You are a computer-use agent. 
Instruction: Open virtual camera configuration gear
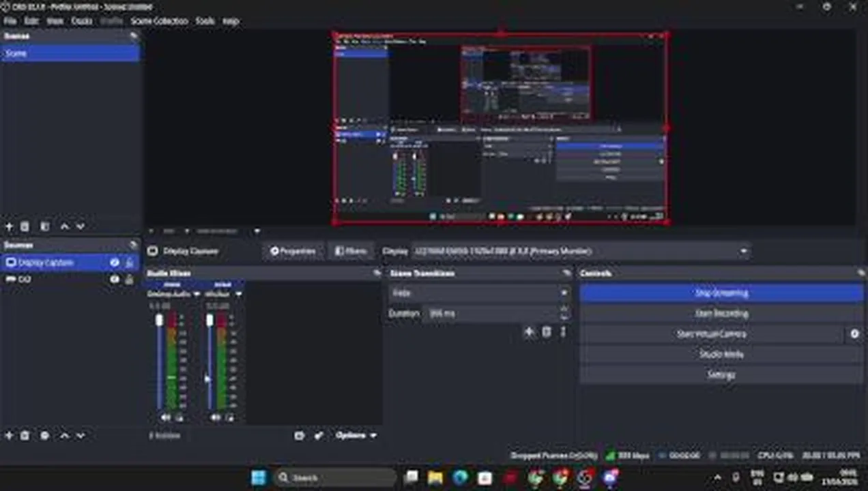[x=854, y=334]
